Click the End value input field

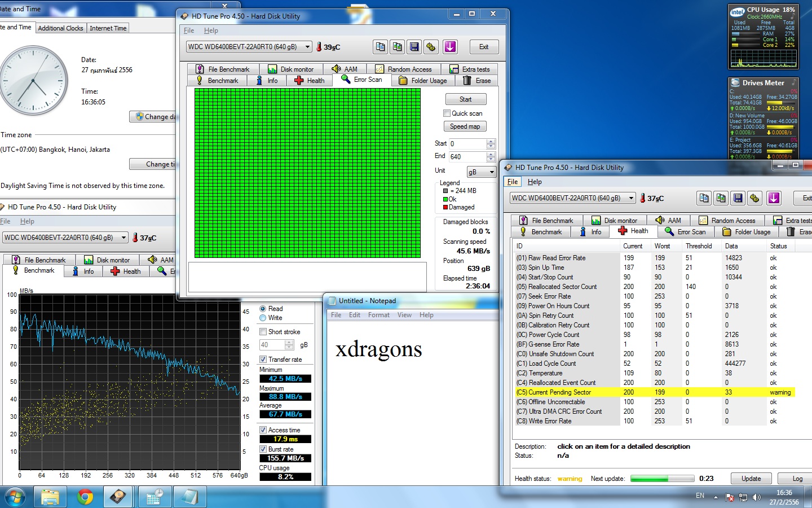pos(467,156)
